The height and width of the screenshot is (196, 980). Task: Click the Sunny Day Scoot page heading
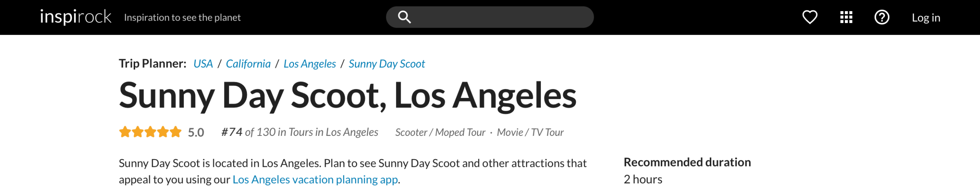tap(348, 96)
